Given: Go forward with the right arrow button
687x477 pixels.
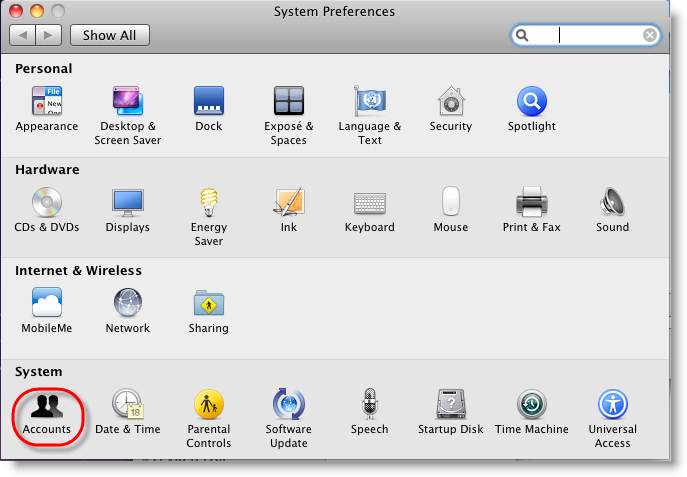Looking at the screenshot, I should (x=49, y=35).
